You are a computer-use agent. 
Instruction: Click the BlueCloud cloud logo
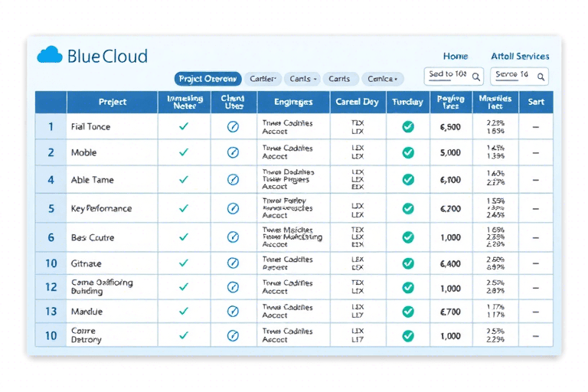pyautogui.click(x=50, y=55)
